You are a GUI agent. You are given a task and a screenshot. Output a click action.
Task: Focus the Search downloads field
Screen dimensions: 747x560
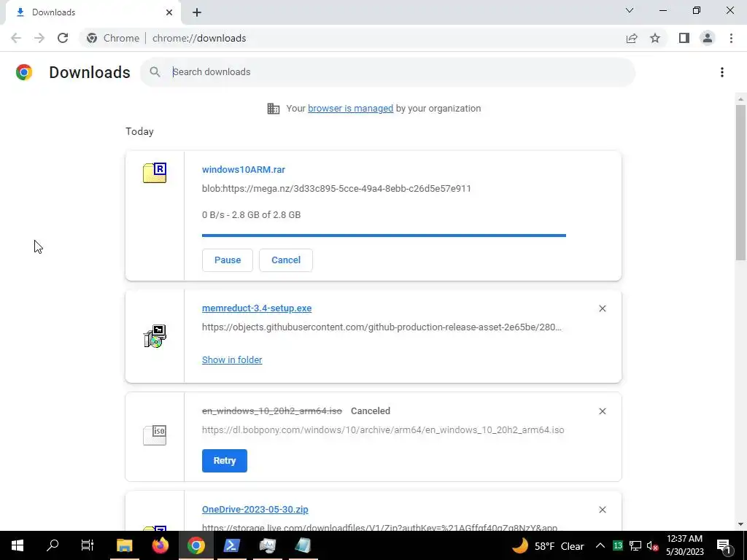(388, 72)
